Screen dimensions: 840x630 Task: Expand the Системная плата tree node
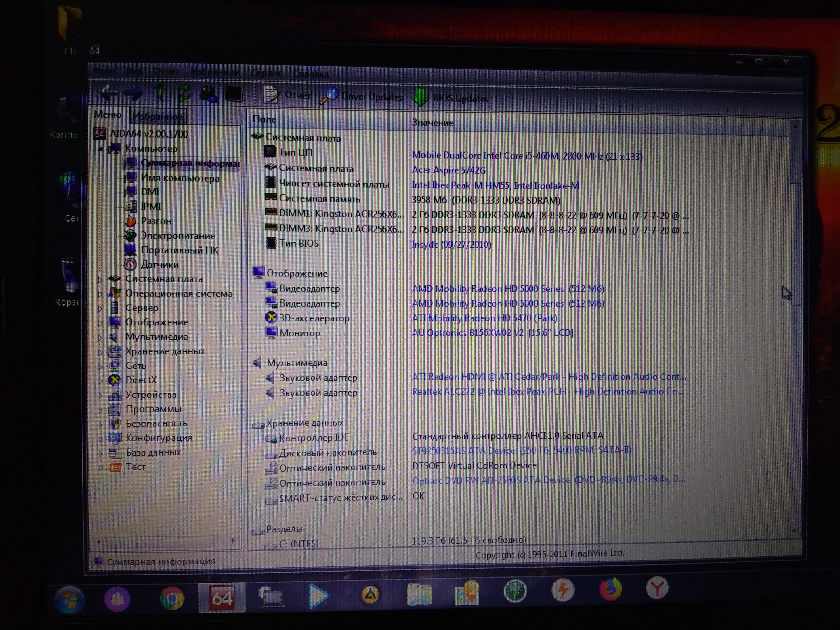click(x=100, y=279)
